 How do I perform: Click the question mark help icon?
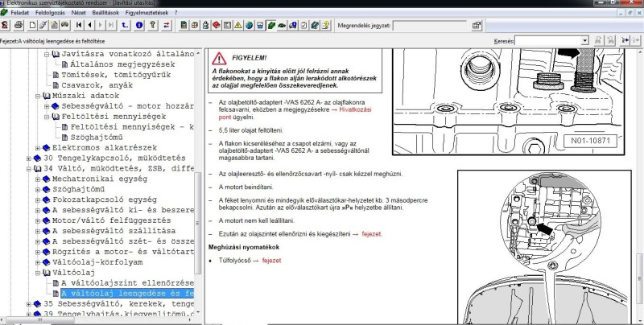coord(153,26)
